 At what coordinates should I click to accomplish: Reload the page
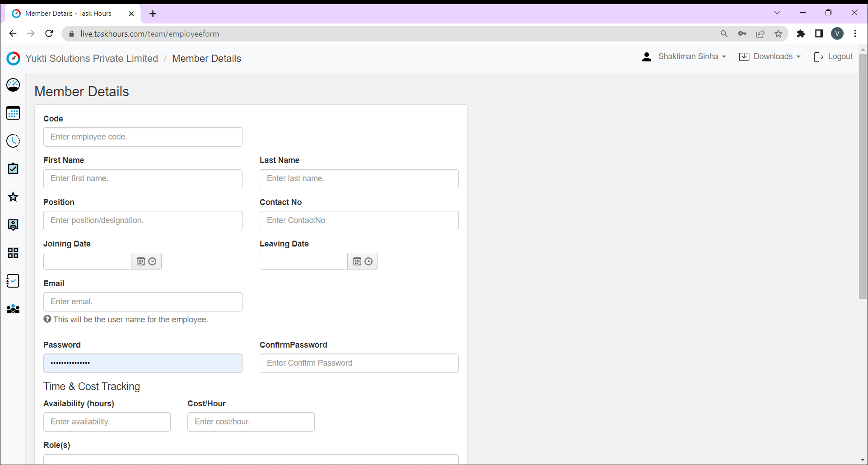[x=49, y=33]
